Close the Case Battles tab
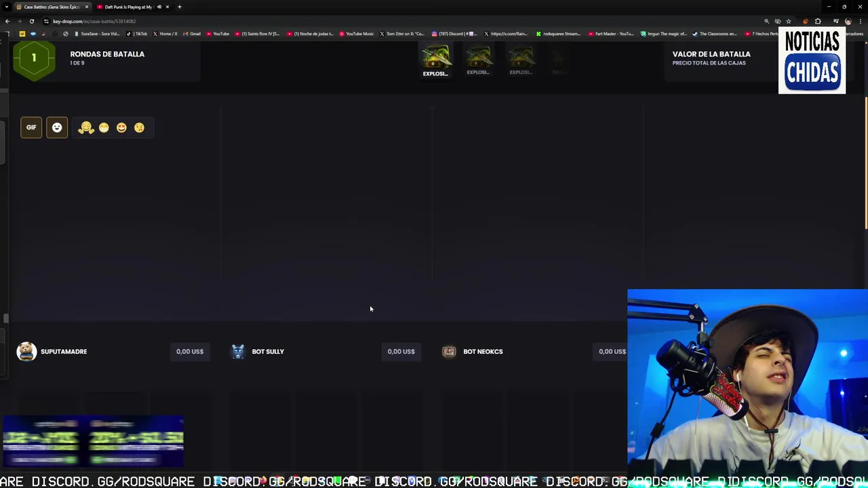The image size is (868, 488). (x=86, y=7)
